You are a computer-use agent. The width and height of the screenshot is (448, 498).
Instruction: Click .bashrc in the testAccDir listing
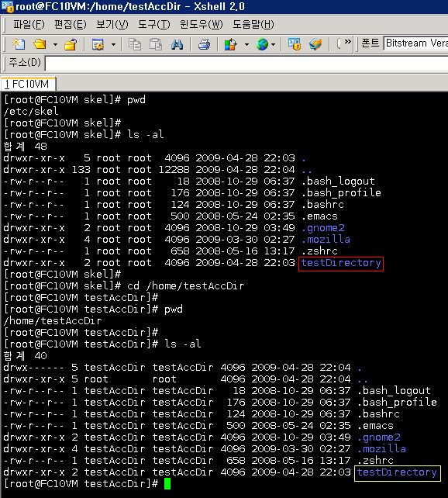(378, 413)
